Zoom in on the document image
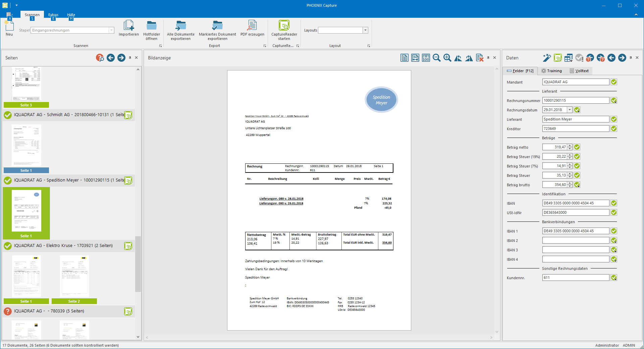 coord(447,58)
